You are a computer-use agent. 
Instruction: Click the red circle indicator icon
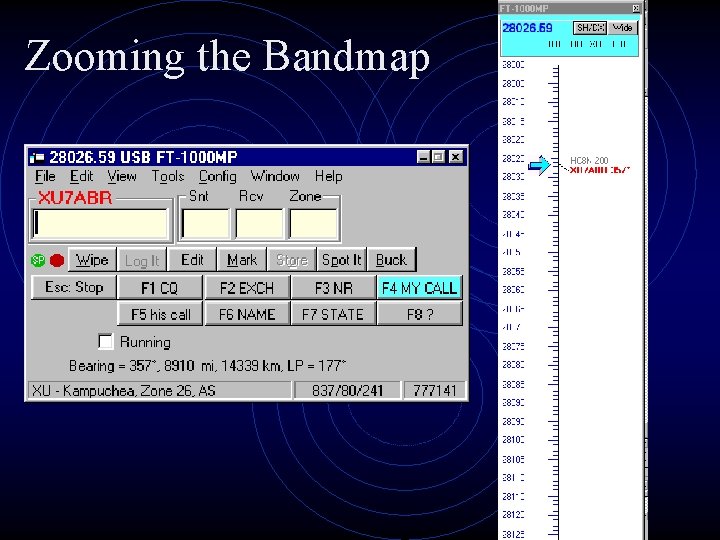pyautogui.click(x=57, y=260)
